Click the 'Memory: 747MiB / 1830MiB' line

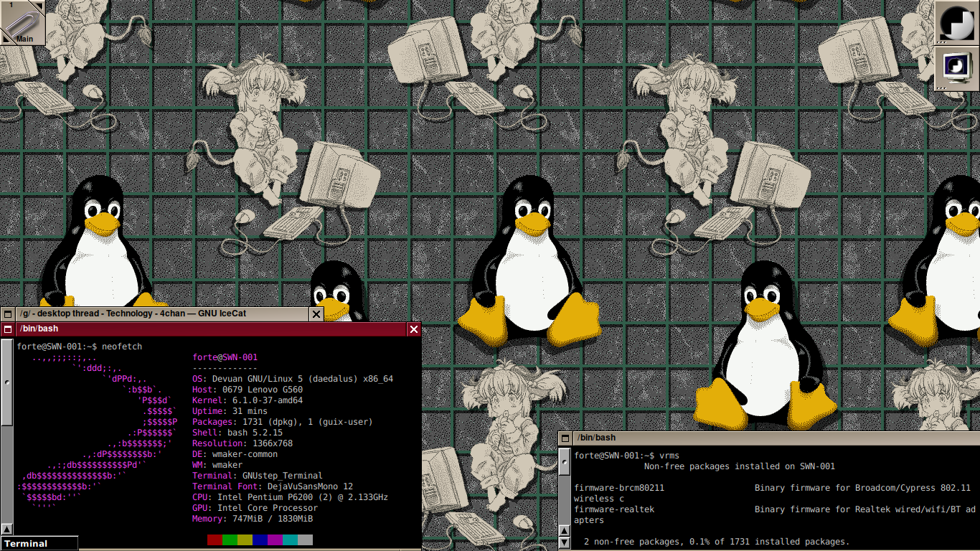[253, 519]
